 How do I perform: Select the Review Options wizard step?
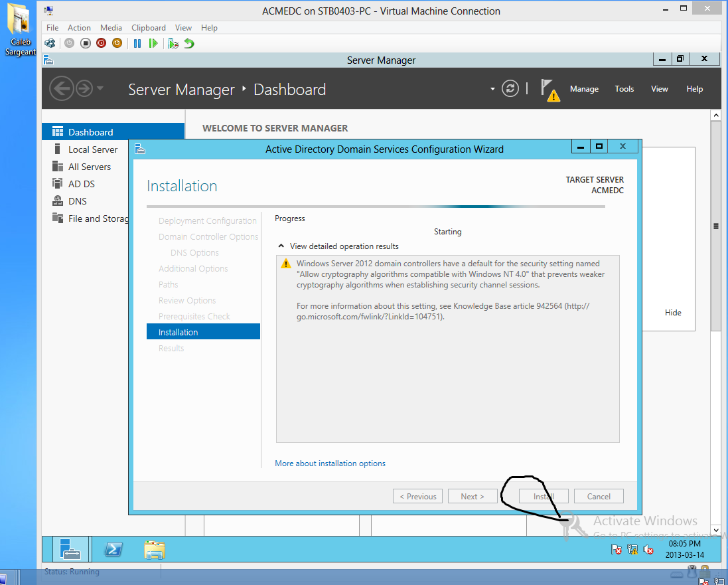pos(187,300)
